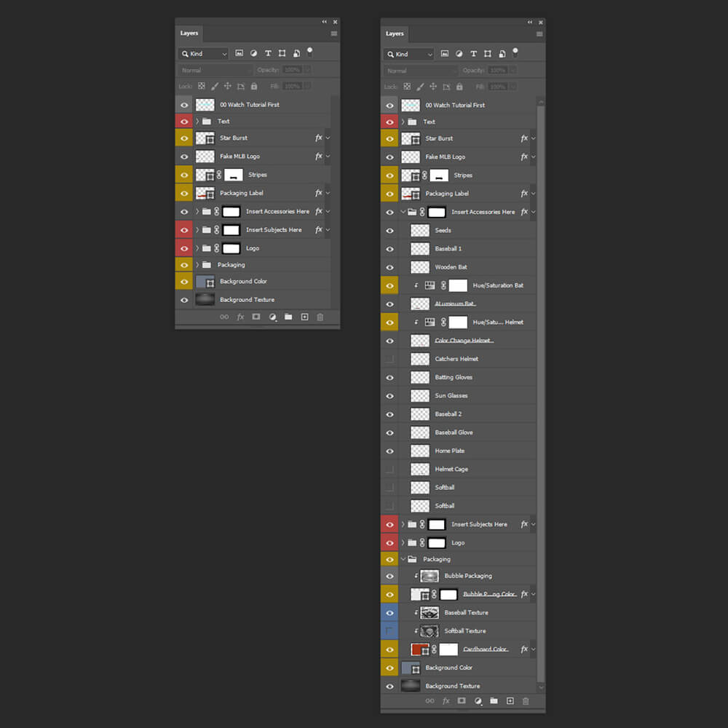
Task: Click the Bubble Packaging layer thumbnail
Action: click(x=429, y=576)
